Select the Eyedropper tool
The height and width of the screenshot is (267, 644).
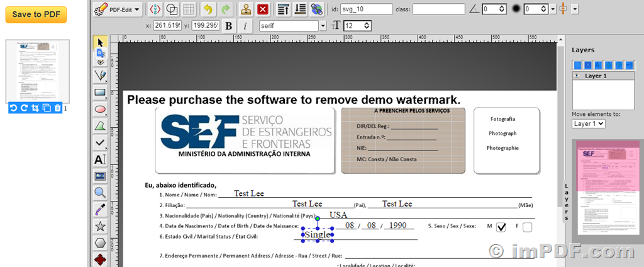pos(101,210)
